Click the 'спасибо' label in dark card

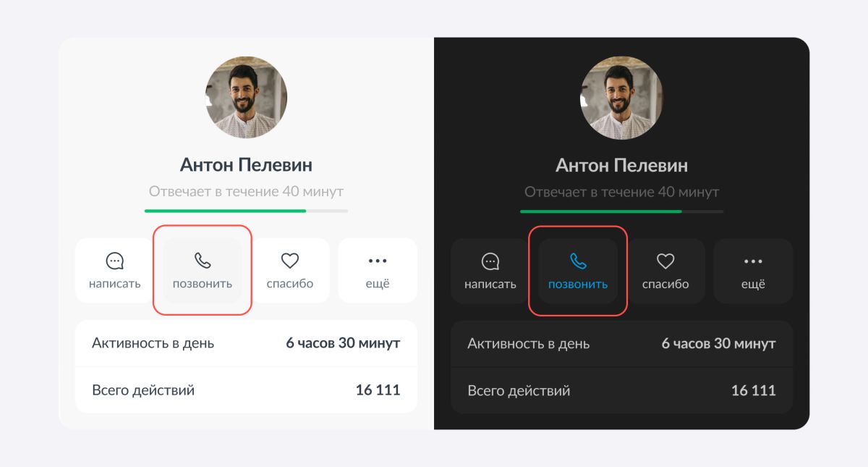[x=665, y=284]
